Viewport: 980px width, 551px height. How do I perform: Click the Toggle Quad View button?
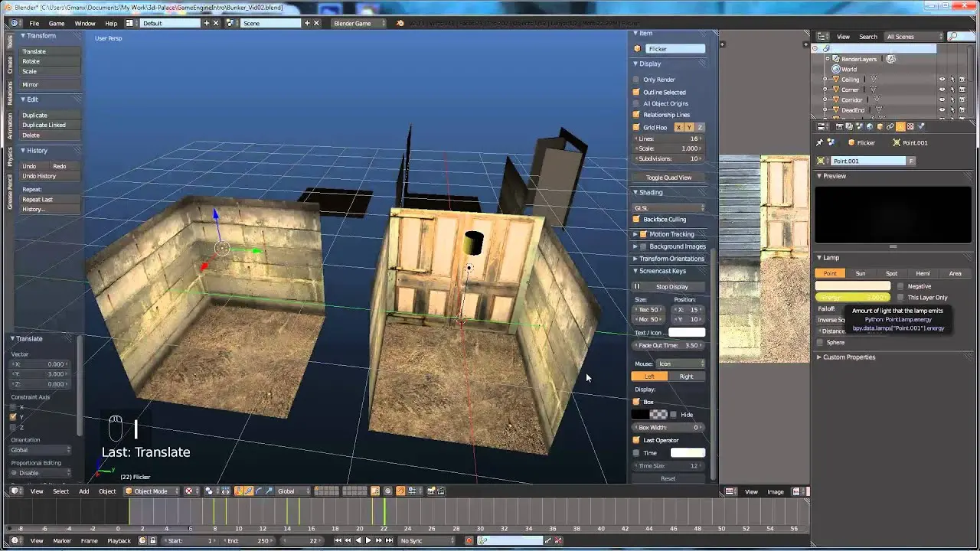(x=668, y=178)
